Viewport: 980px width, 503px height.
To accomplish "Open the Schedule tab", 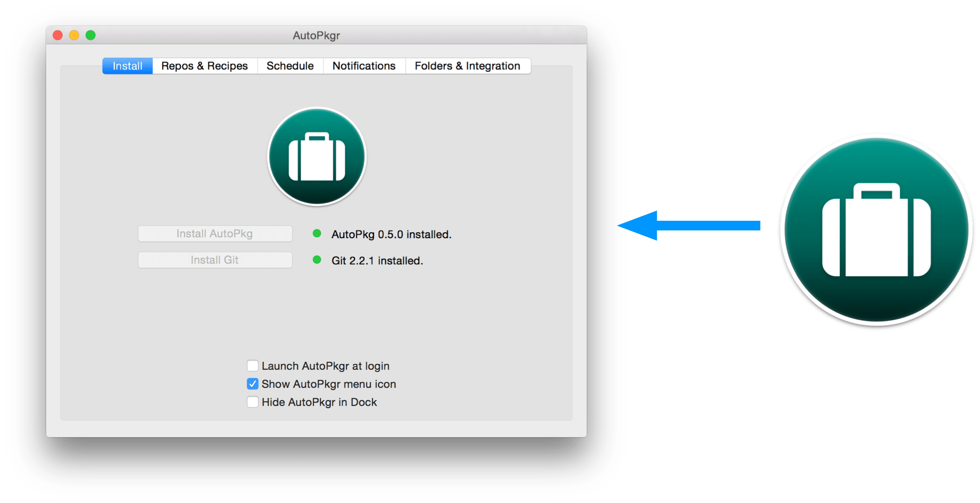I will pyautogui.click(x=290, y=66).
